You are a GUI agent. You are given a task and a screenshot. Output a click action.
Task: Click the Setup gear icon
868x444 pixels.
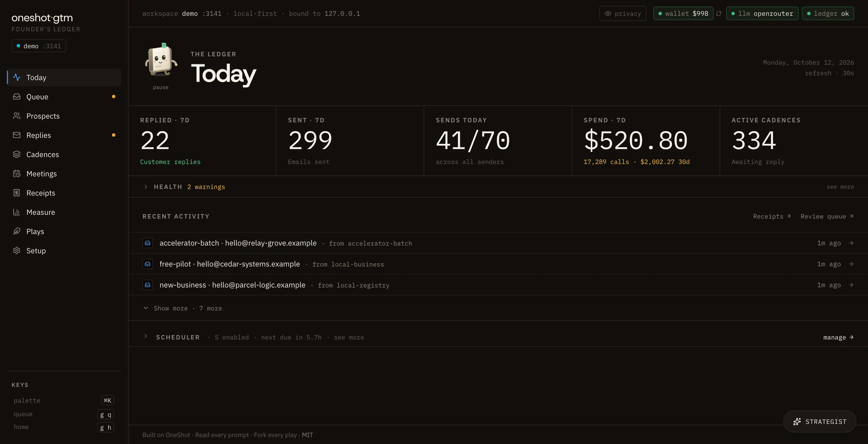pos(17,250)
